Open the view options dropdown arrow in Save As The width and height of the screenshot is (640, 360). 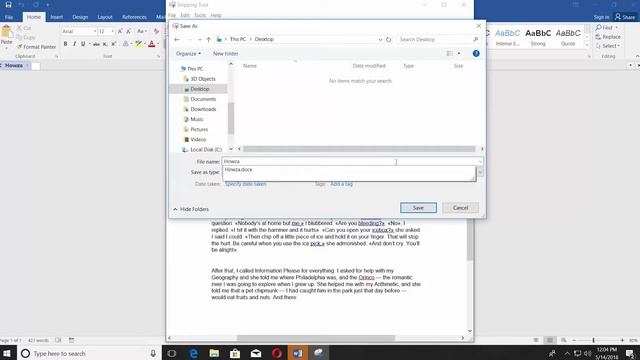(459, 53)
